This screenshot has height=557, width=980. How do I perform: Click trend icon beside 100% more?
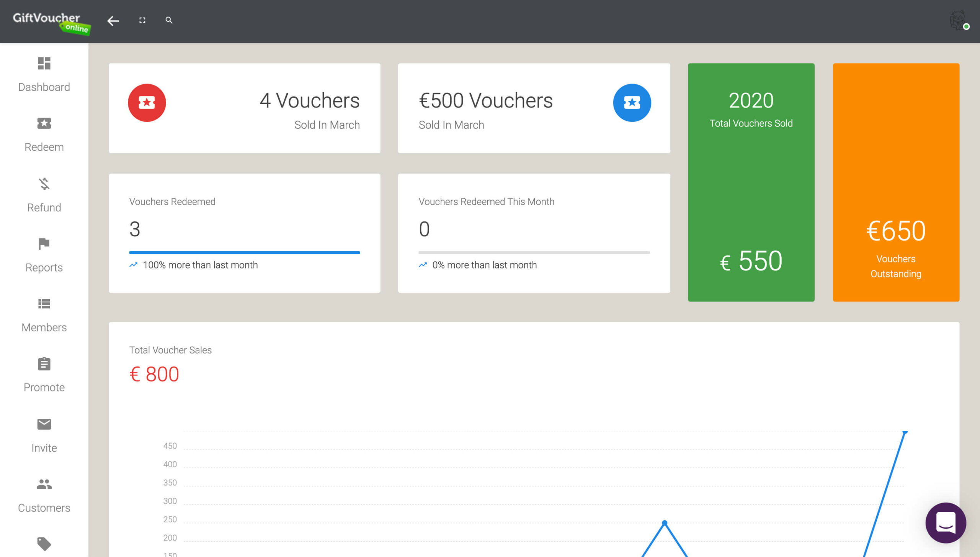click(x=133, y=265)
